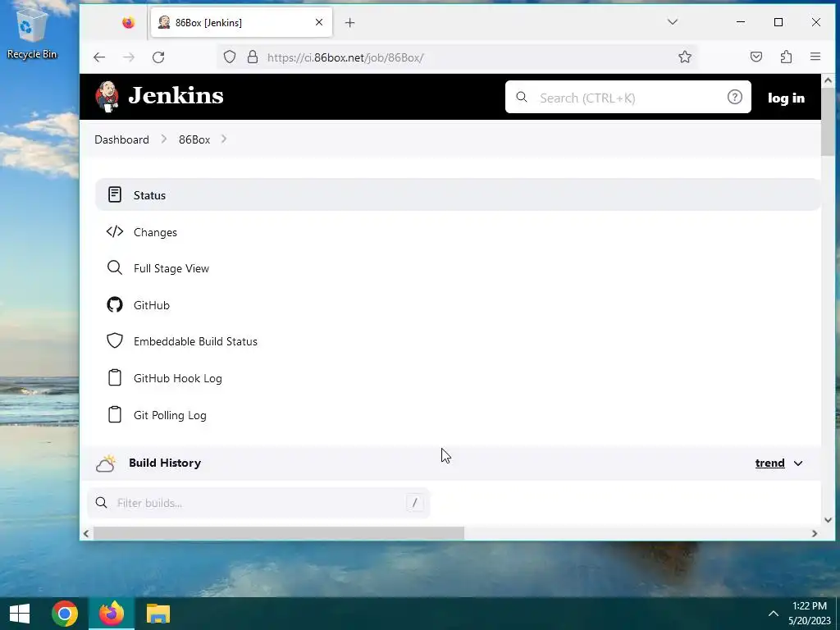840x630 pixels.
Task: Select the Status sidebar item
Action: tap(458, 195)
